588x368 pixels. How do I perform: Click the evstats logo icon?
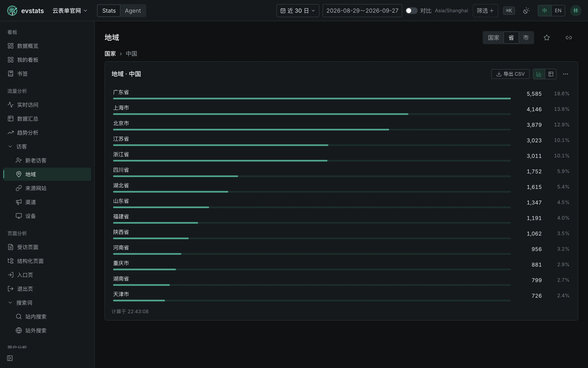(12, 11)
